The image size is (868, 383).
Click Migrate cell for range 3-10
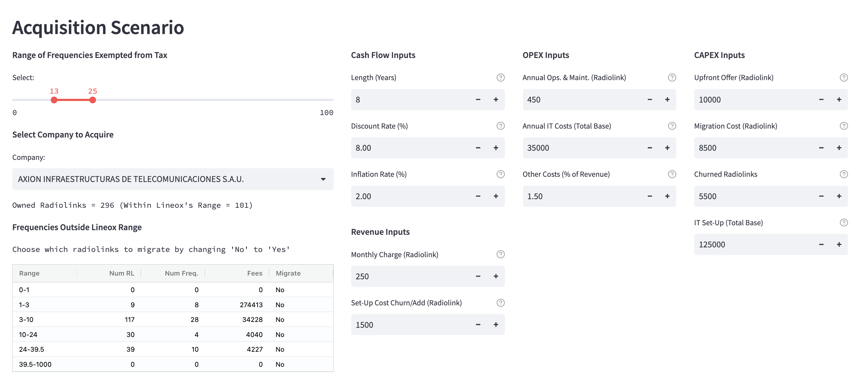[300, 319]
